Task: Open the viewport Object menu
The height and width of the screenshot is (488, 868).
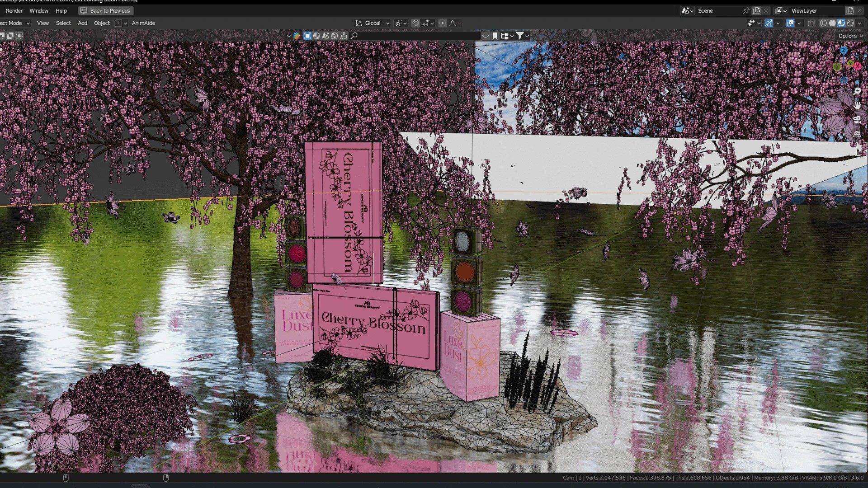Action: tap(102, 23)
